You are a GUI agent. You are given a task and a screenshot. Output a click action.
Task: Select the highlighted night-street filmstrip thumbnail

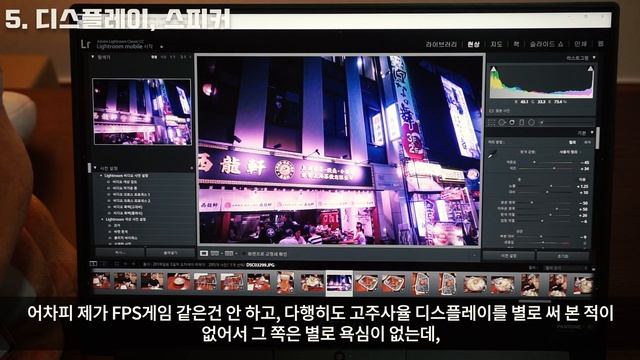click(339, 282)
